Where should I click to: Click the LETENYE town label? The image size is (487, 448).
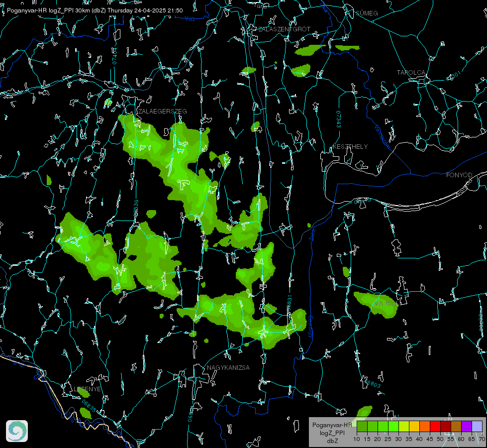pyautogui.click(x=87, y=389)
